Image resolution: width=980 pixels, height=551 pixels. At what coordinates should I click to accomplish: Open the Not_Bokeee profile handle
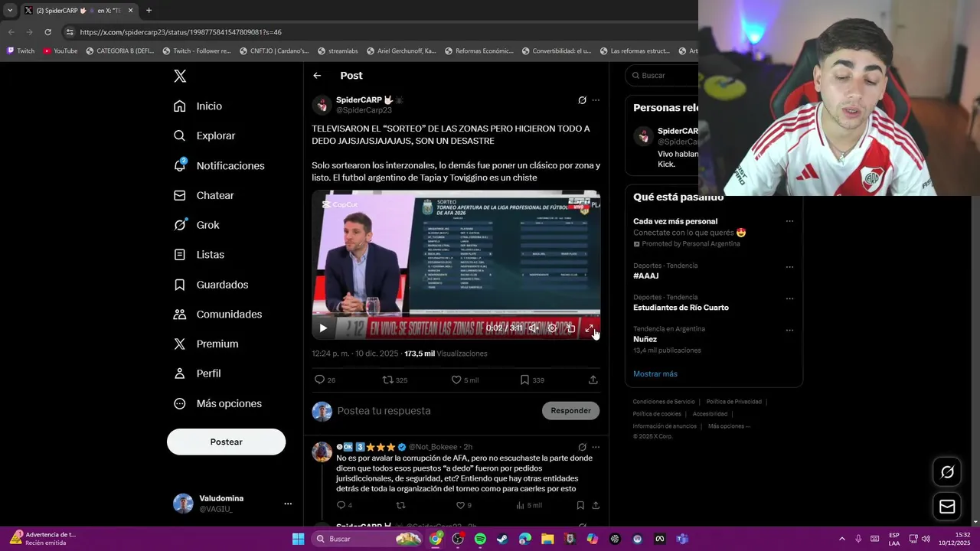[433, 447]
